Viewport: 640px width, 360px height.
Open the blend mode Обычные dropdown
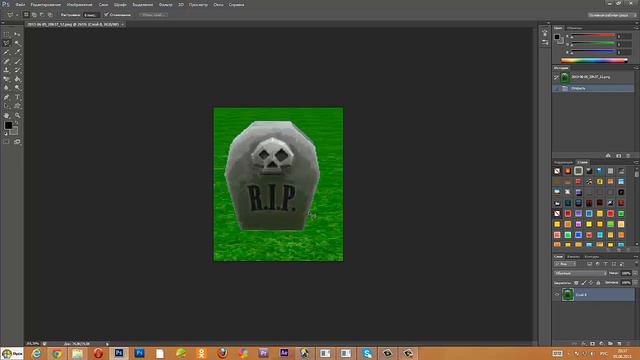(x=580, y=273)
